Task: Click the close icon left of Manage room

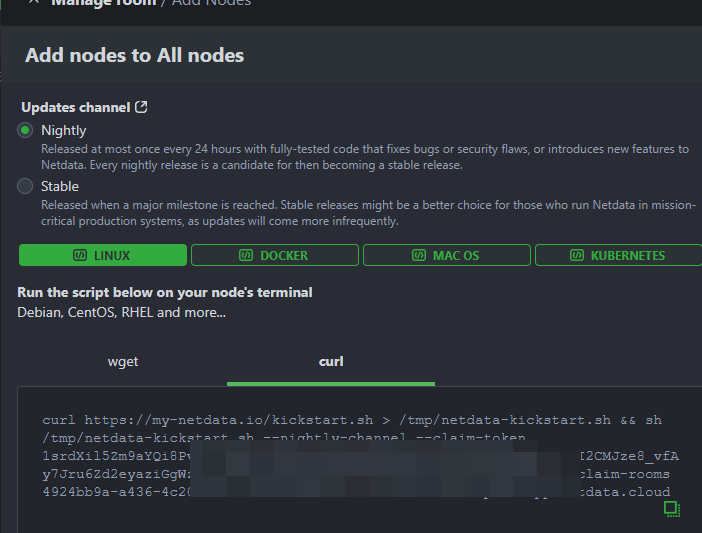Action: 35,2
